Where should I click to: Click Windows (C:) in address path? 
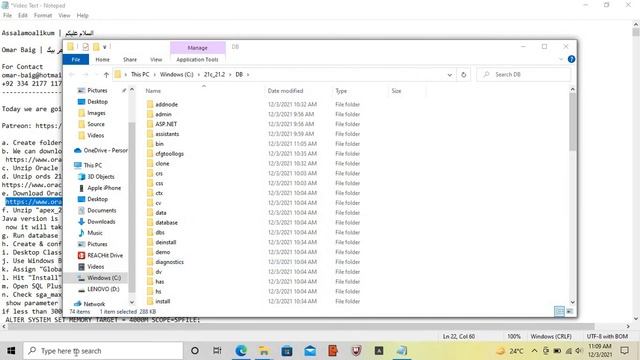(176, 75)
